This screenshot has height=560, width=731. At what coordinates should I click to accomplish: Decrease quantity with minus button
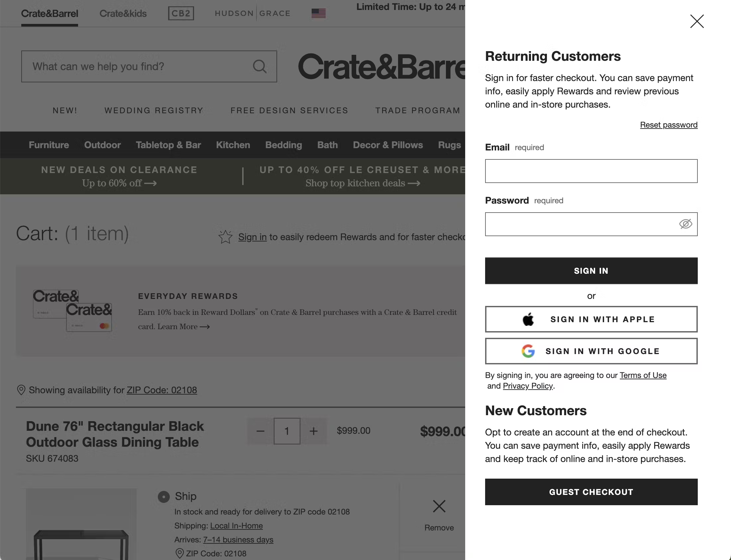[261, 431]
